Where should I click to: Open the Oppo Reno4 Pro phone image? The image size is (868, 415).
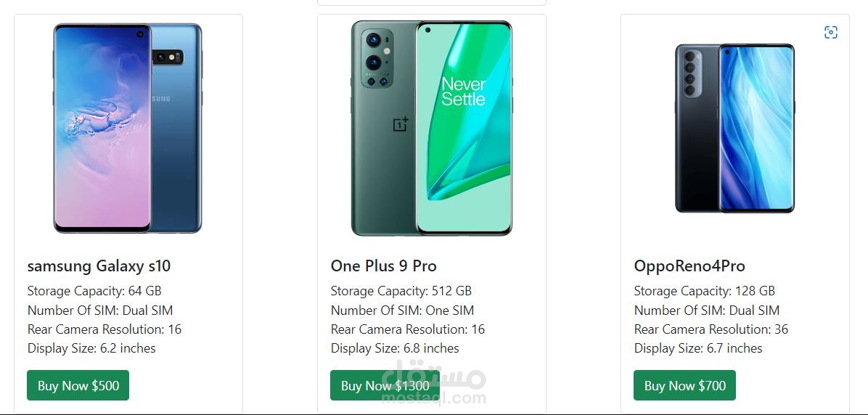(734, 128)
